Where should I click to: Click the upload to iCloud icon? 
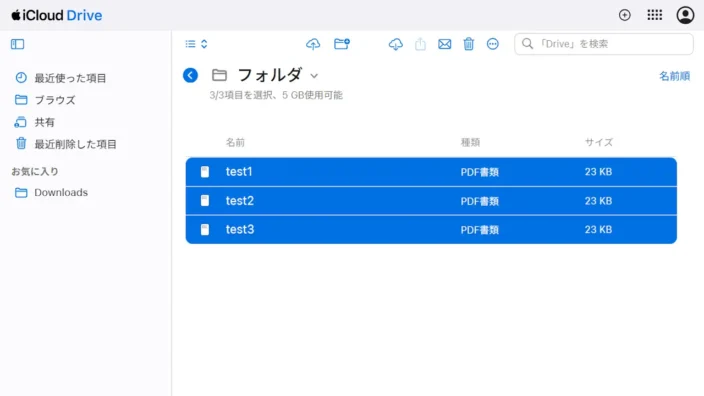313,44
